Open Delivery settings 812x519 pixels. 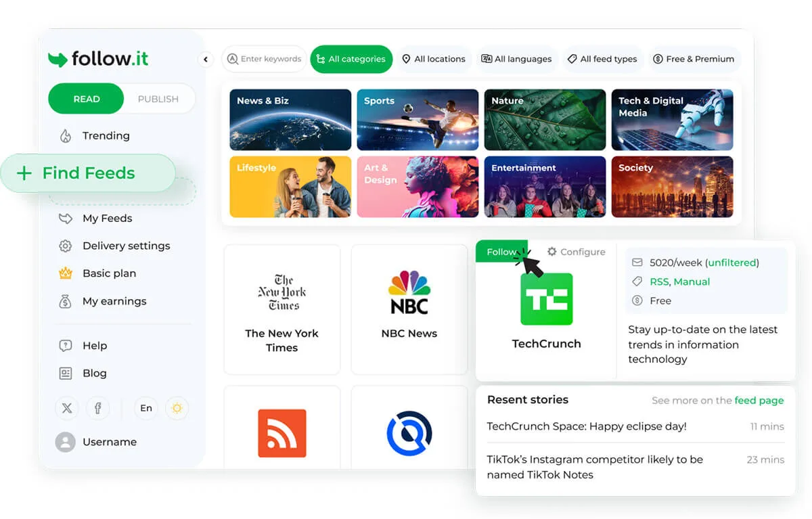126,246
